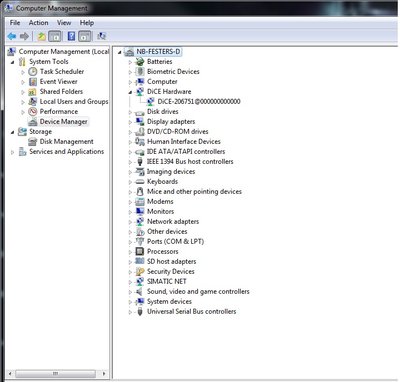Click the Event Viewer icon

pos(33,82)
